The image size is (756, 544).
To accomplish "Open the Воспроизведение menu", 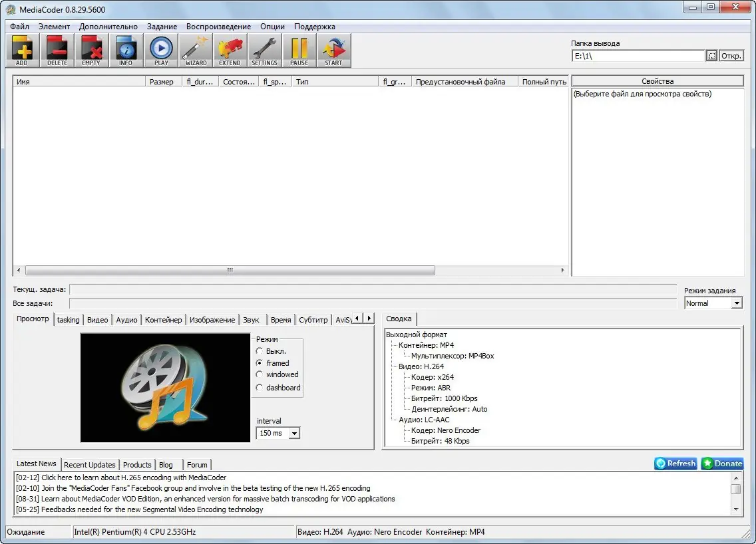I will (218, 27).
